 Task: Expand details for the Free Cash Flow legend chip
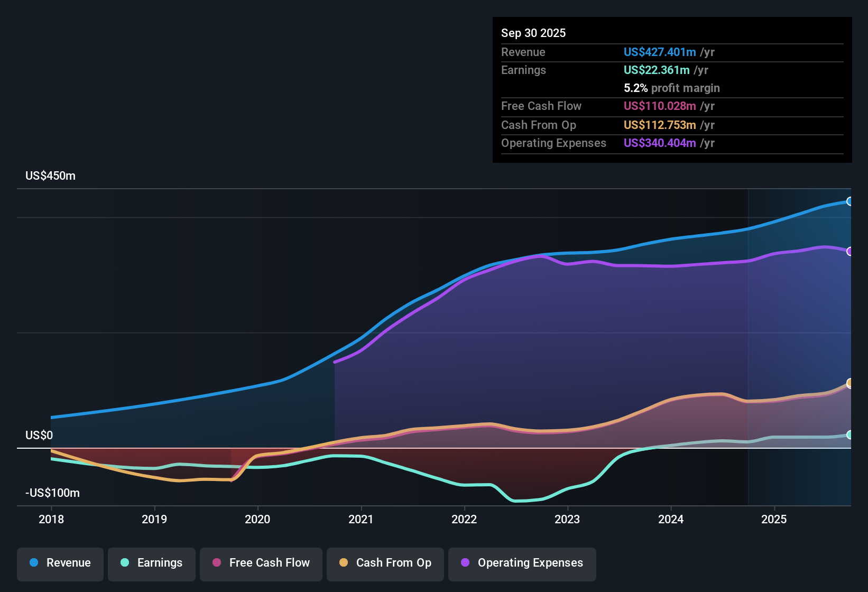click(261, 563)
